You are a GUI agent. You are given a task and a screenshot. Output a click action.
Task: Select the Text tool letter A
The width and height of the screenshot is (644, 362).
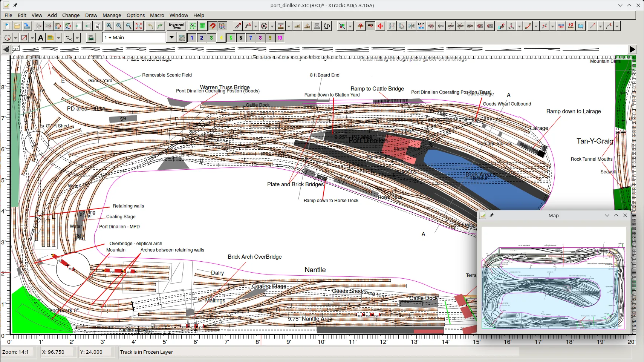(41, 38)
